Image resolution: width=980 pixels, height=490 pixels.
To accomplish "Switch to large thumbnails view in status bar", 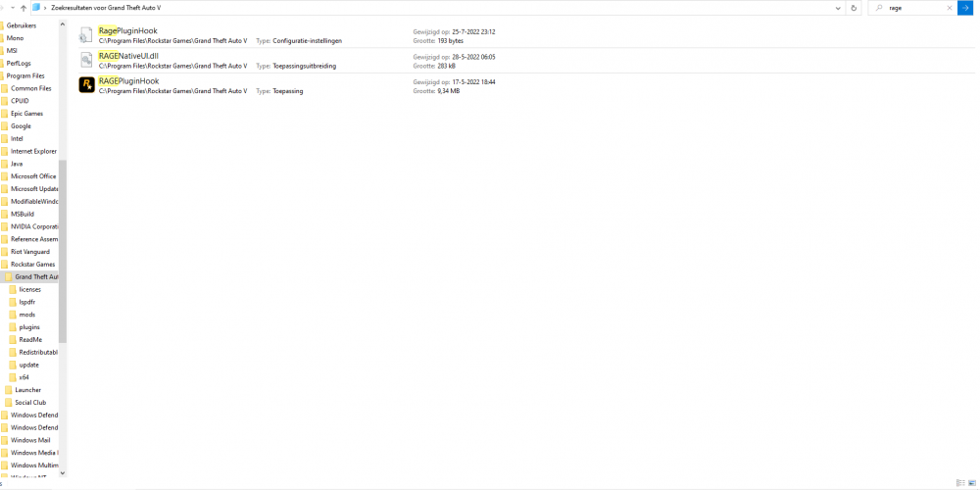I will point(972,482).
